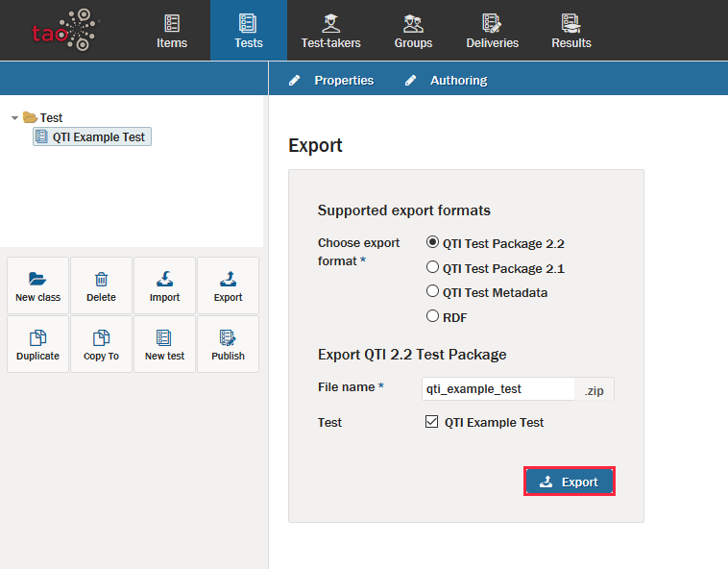Viewport: 728px width, 569px height.
Task: Click the Delete trash icon
Action: point(101,280)
